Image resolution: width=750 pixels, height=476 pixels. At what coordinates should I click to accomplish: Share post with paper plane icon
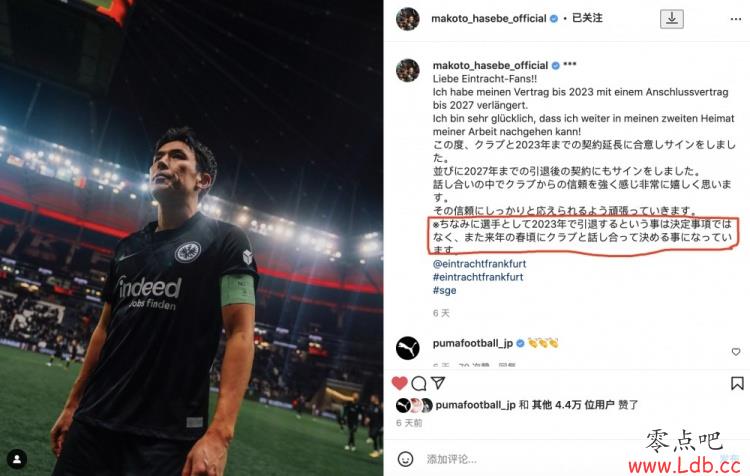[438, 383]
